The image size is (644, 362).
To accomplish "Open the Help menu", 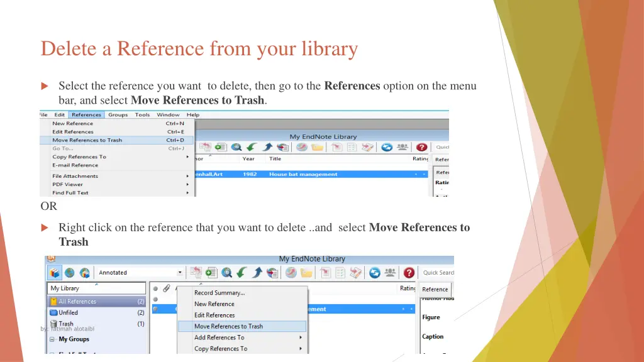I will (x=193, y=115).
